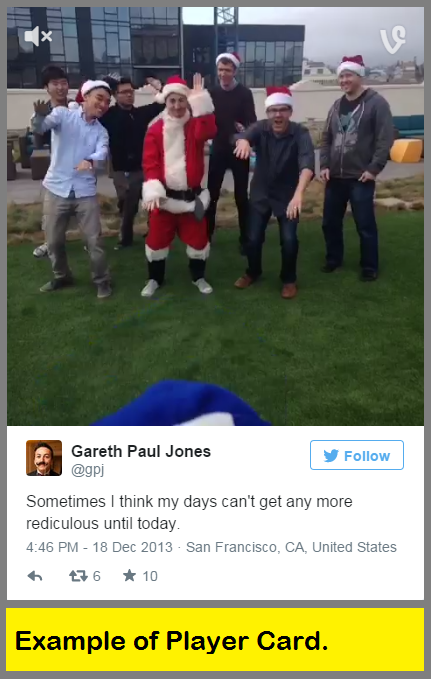Click the reply arrow icon
This screenshot has height=679, width=431.
(x=35, y=576)
